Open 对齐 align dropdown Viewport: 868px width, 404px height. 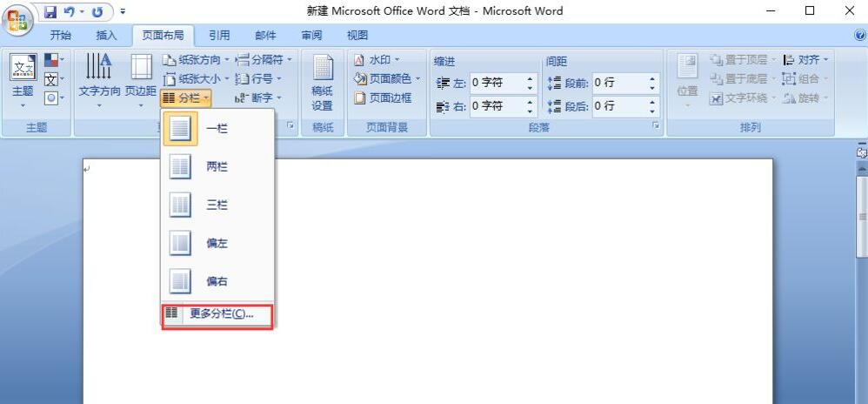[x=805, y=60]
